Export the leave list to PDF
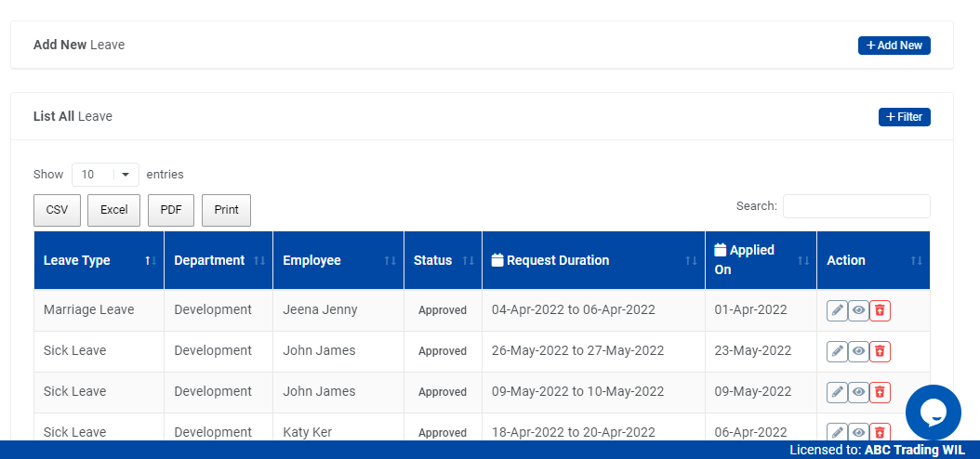This screenshot has width=980, height=459. pos(171,210)
